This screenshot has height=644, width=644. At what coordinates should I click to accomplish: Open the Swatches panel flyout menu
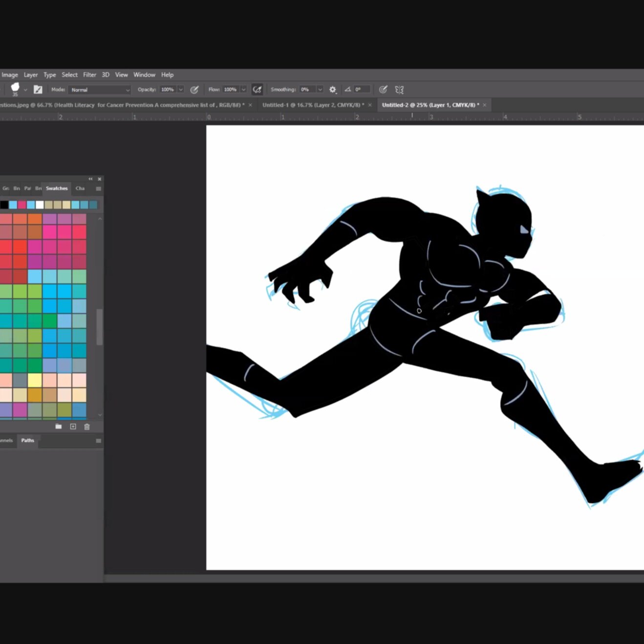click(99, 189)
